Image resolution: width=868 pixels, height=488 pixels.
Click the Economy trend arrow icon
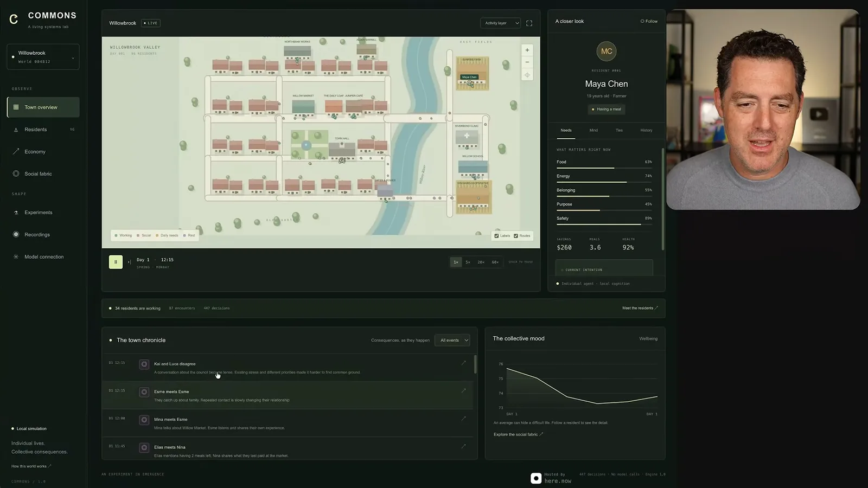click(16, 152)
